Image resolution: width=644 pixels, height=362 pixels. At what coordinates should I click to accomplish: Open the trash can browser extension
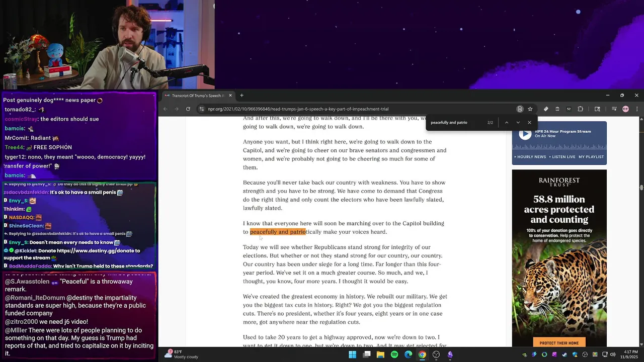click(x=557, y=109)
